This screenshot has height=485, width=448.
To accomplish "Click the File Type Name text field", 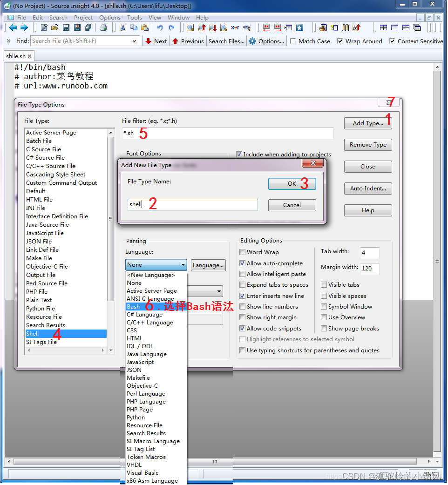I will tap(192, 204).
